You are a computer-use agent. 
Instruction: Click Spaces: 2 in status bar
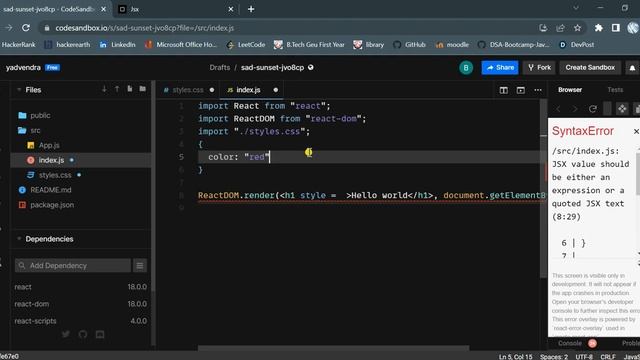point(554,356)
